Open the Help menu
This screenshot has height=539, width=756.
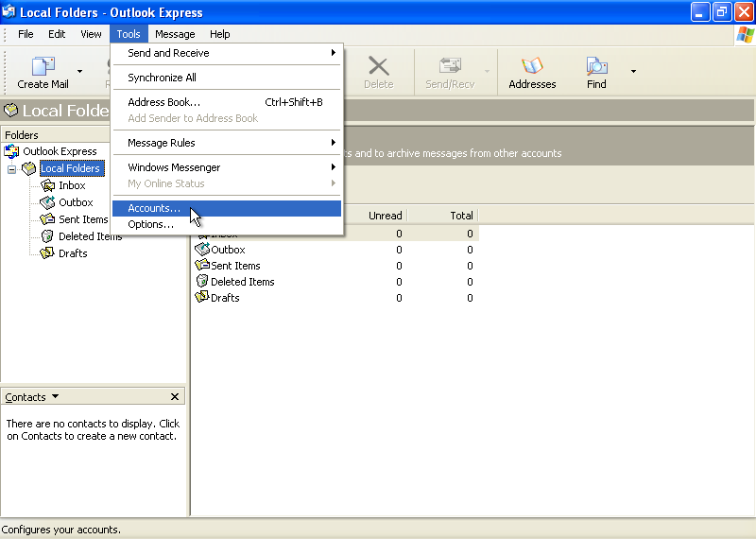[220, 34]
